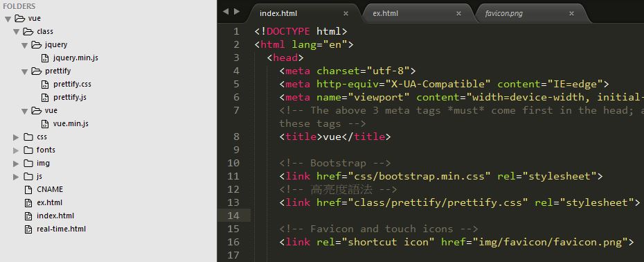Click line number 1 in the gutter
Screen dimensions: 644x262
pyautogui.click(x=236, y=31)
